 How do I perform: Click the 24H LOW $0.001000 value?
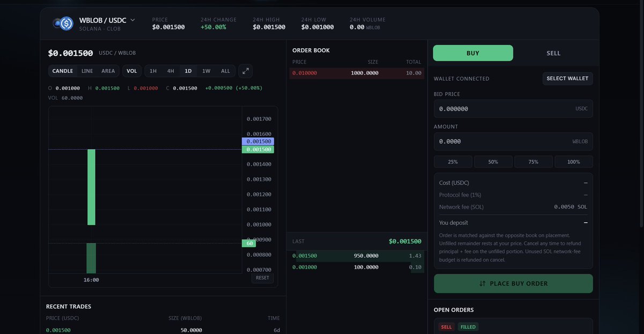pos(317,27)
